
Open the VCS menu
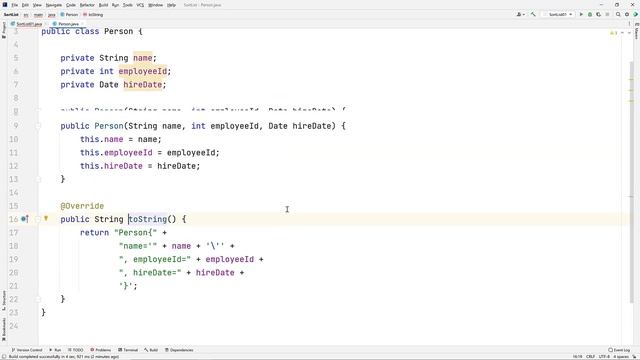tap(140, 5)
